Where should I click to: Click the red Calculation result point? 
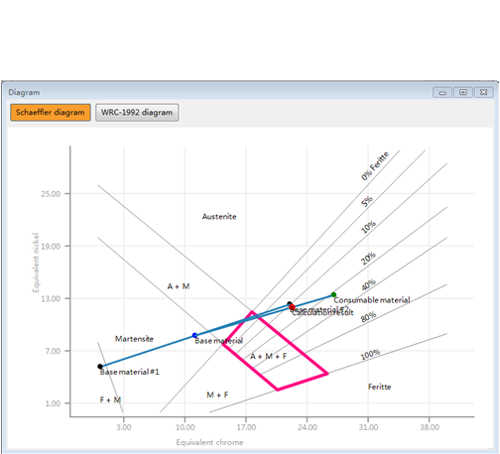292,307
